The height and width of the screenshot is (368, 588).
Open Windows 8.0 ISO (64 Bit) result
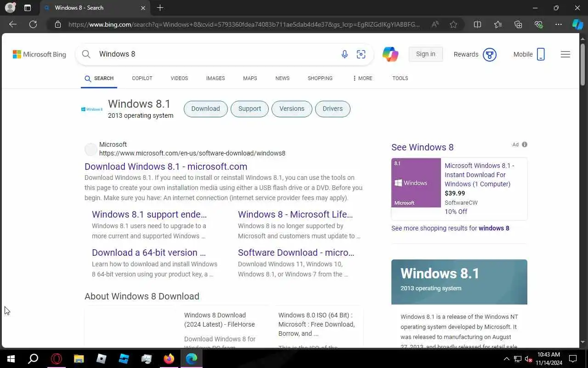(317, 324)
